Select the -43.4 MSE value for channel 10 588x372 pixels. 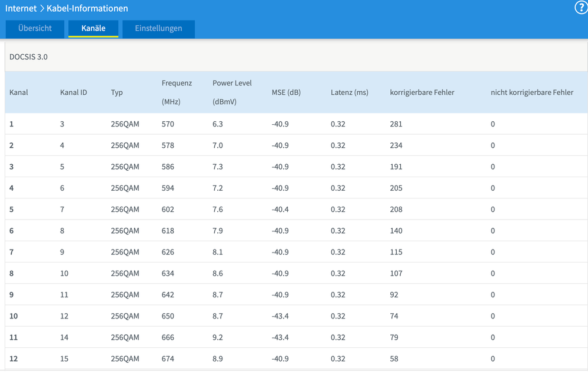coord(280,316)
